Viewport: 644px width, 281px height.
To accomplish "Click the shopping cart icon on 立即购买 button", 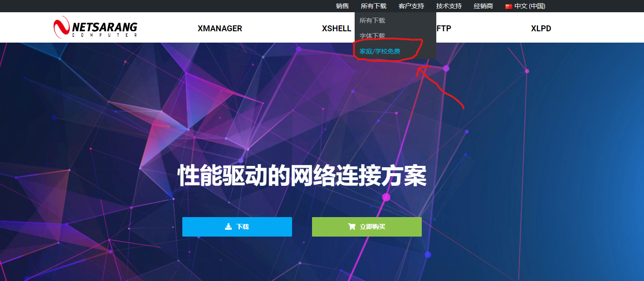I will click(353, 227).
